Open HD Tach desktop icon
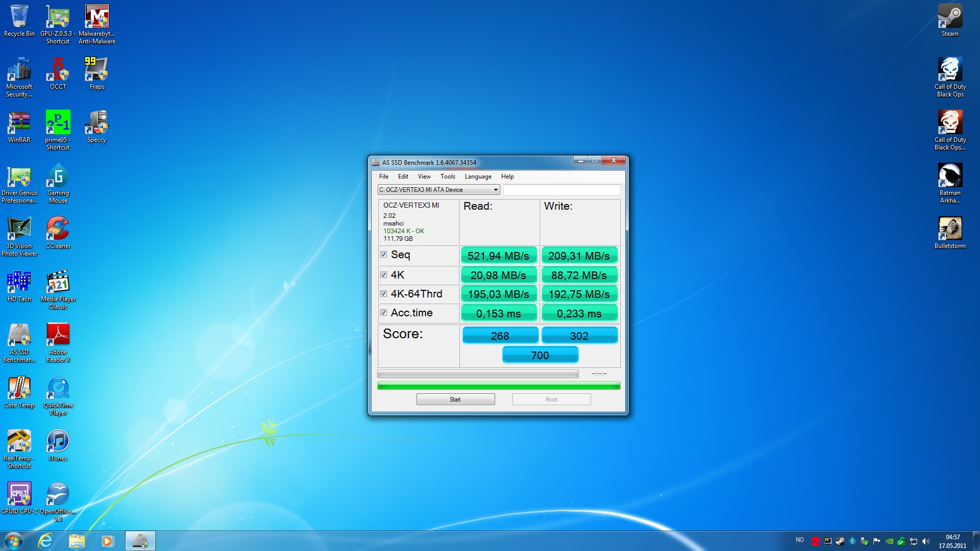 pos(19,286)
